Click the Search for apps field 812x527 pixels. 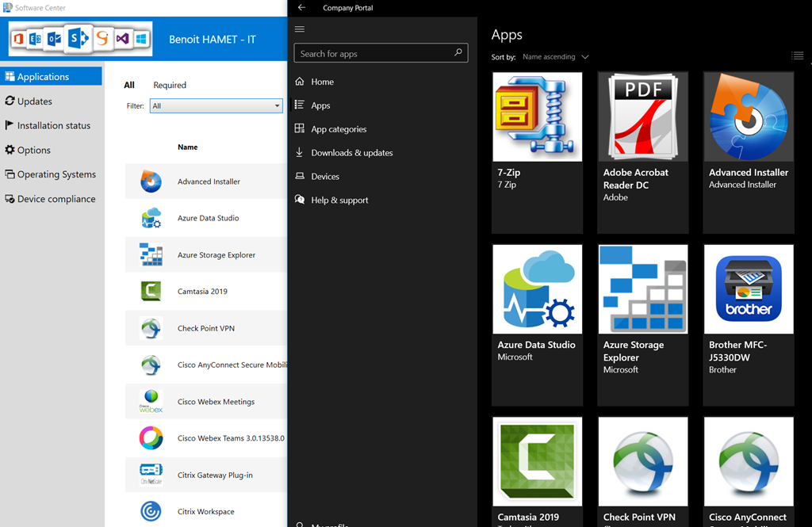click(x=373, y=54)
